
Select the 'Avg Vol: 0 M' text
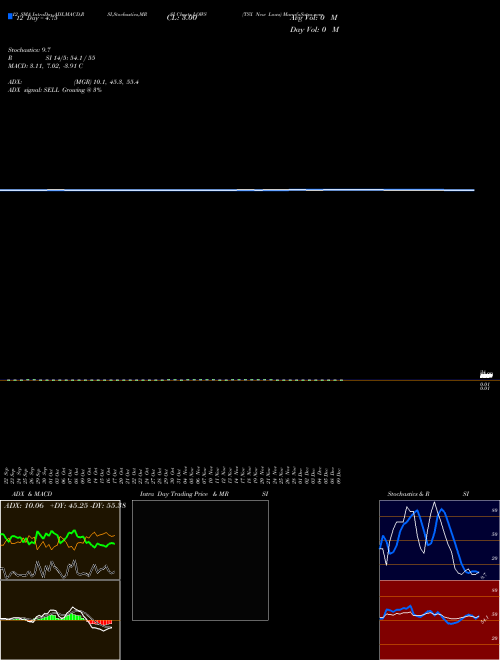[x=314, y=18]
